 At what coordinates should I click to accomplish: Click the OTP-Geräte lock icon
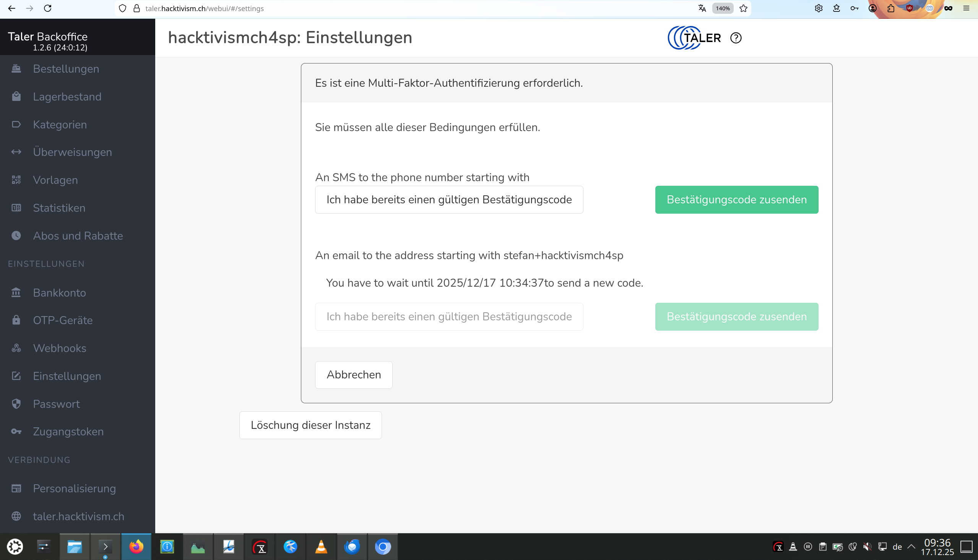coord(16,320)
